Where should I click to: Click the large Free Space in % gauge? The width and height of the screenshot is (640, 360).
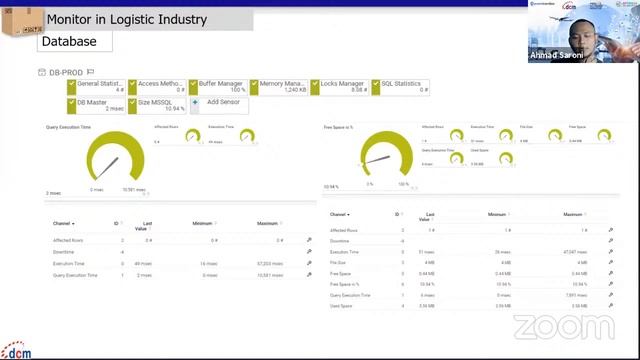point(387,154)
